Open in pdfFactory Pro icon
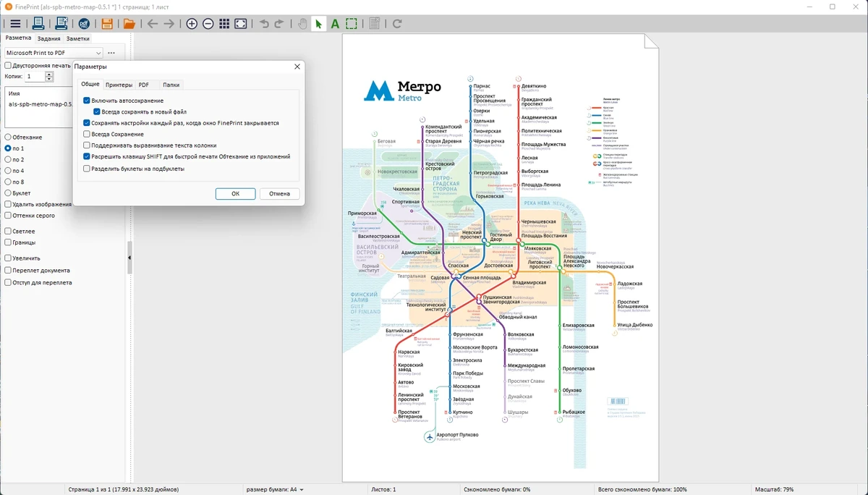 (x=85, y=24)
